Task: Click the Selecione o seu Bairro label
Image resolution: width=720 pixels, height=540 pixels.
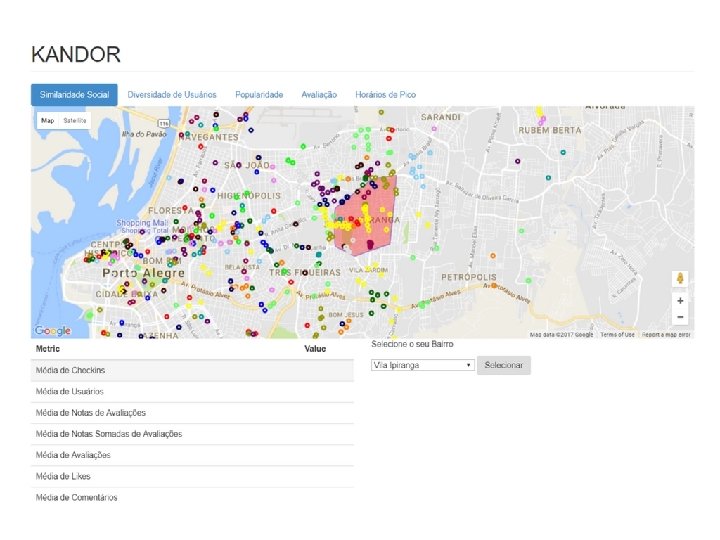Action: (x=412, y=344)
